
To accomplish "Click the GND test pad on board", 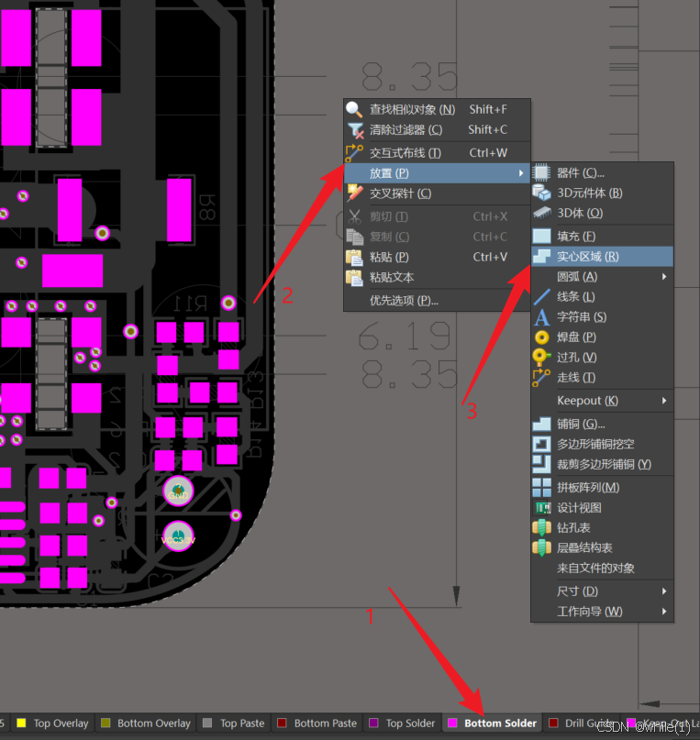I will tap(178, 493).
